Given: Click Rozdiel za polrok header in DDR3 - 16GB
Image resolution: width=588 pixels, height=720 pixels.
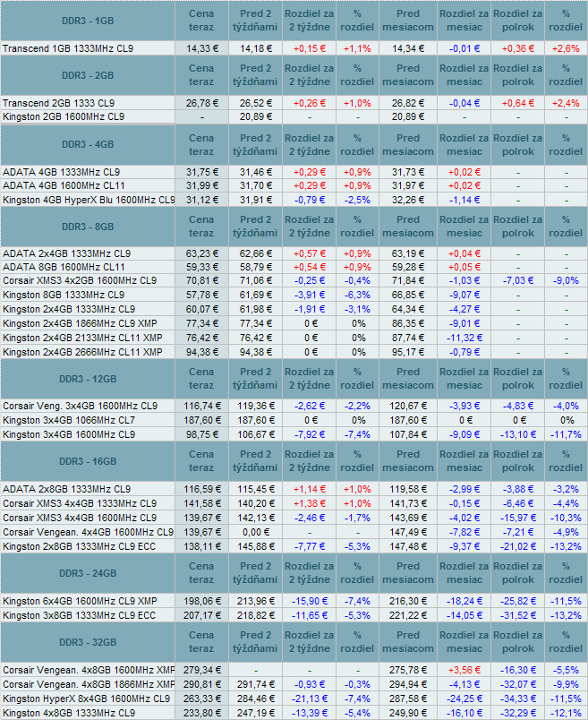Looking at the screenshot, I should point(518,461).
